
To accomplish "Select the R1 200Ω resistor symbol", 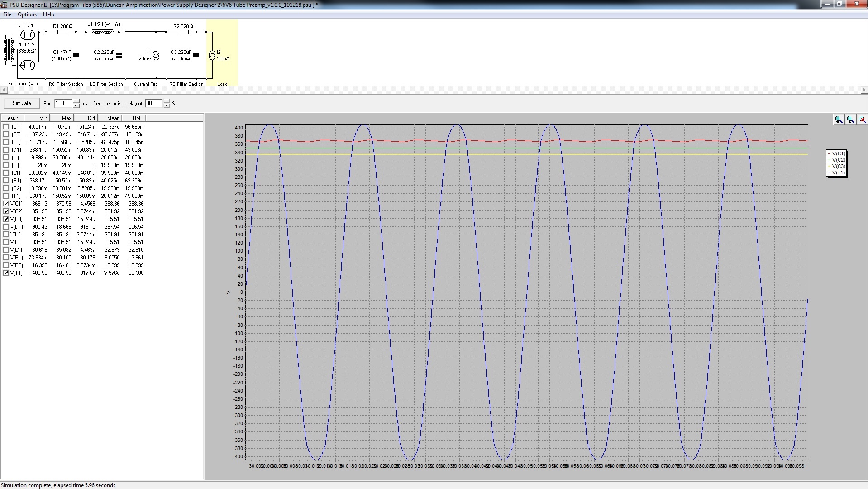I will click(63, 32).
